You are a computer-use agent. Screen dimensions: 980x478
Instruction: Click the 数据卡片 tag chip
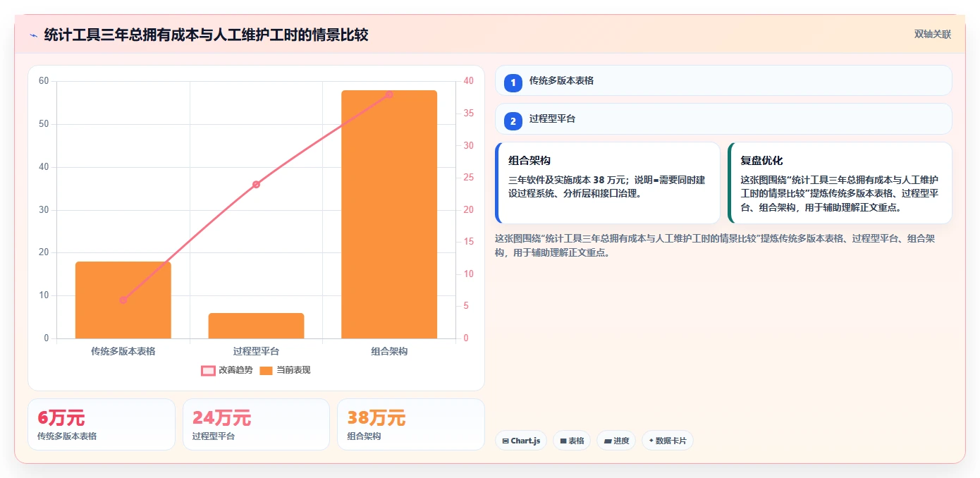668,441
